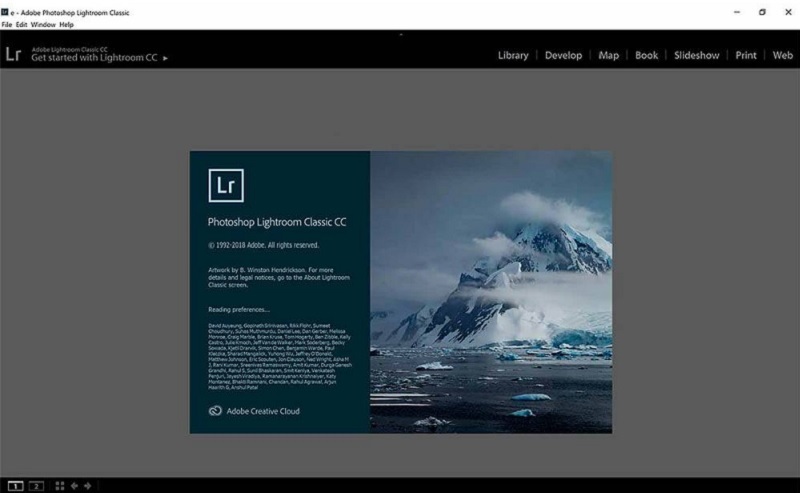Click the Lightroom app icon in title bar

coord(5,12)
